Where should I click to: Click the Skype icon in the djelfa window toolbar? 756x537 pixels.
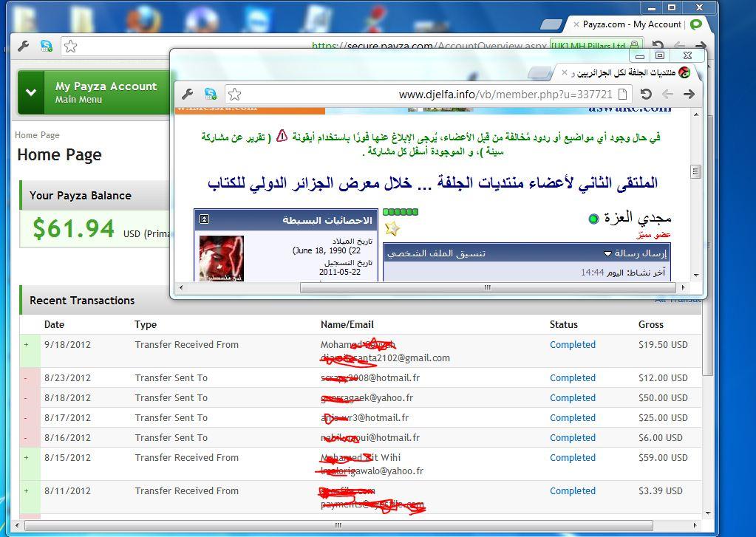click(211, 95)
